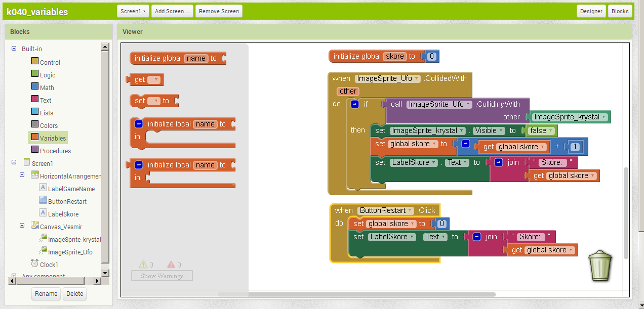Open the trash can in the viewer
This screenshot has height=309, width=644.
tap(601, 265)
